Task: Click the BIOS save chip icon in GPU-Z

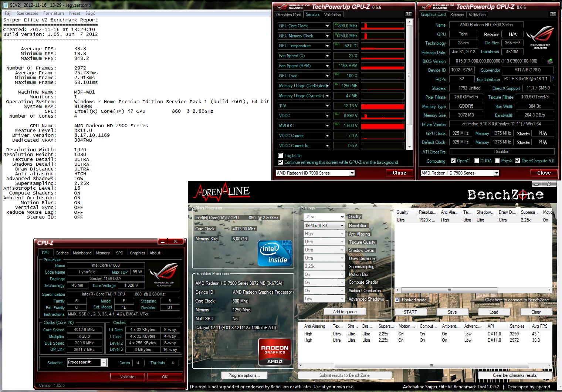Action: 550,61
